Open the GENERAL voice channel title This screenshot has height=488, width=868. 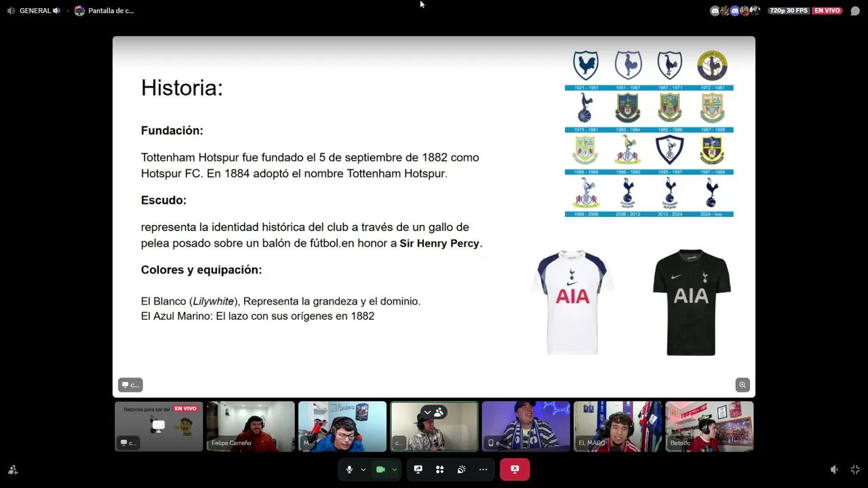pos(35,11)
